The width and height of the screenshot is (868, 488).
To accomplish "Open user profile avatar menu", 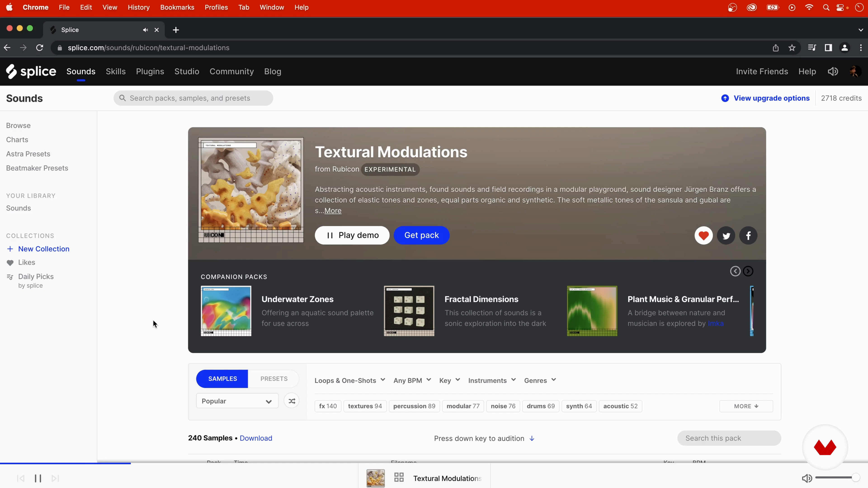I will (855, 71).
